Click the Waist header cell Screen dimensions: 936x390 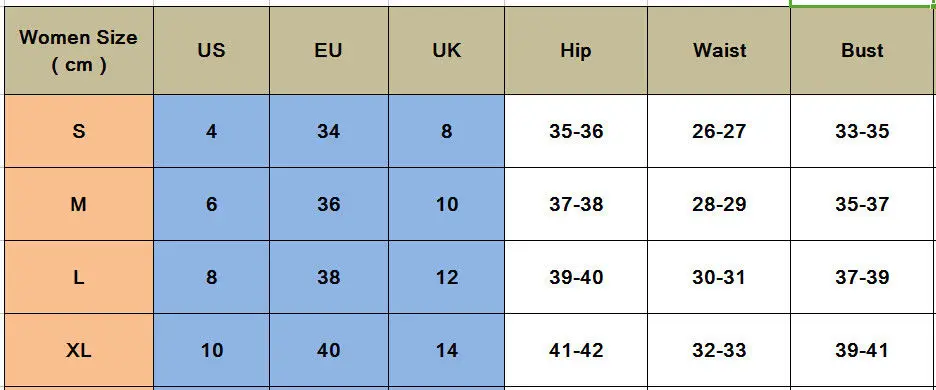(719, 51)
